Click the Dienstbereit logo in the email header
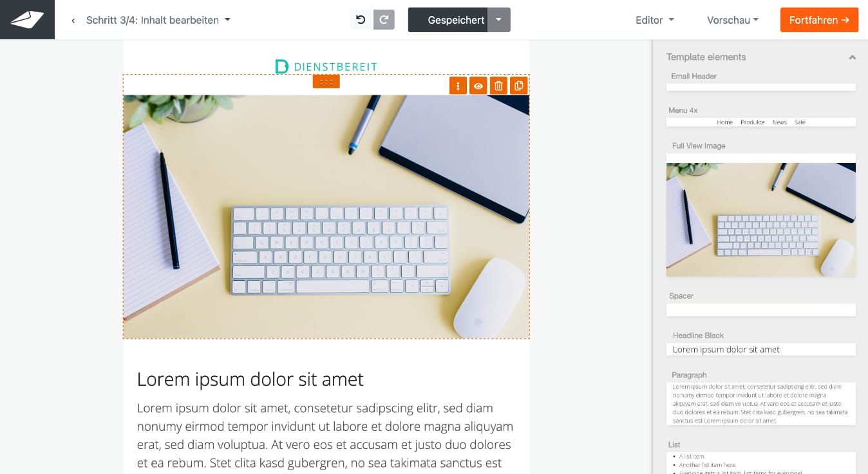 click(x=326, y=66)
